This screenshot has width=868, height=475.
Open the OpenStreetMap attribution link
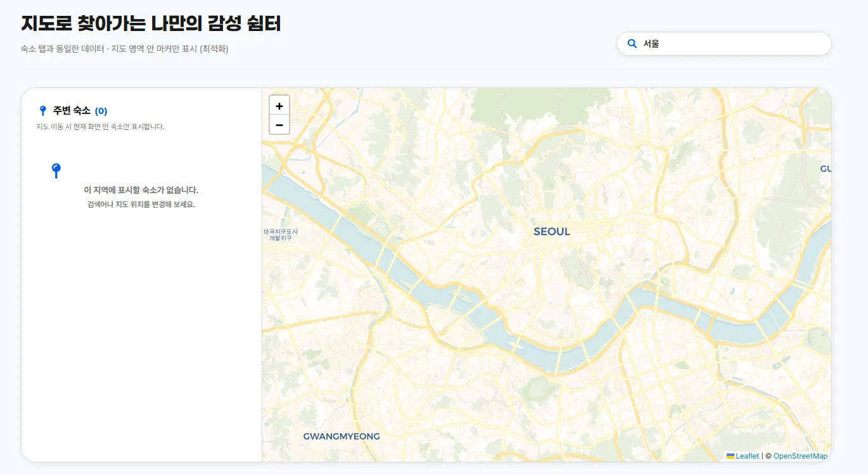800,456
